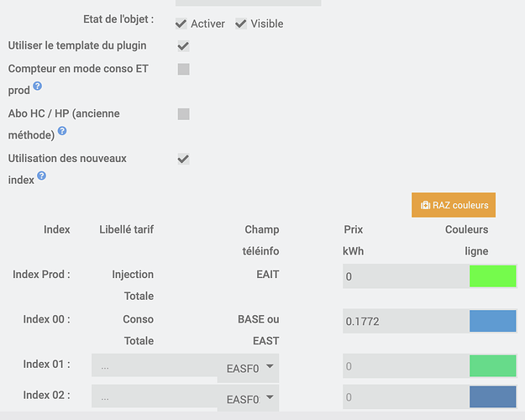The width and height of the screenshot is (525, 420).
Task: Click the Index 00 price field showing 0.1772
Action: (x=406, y=321)
